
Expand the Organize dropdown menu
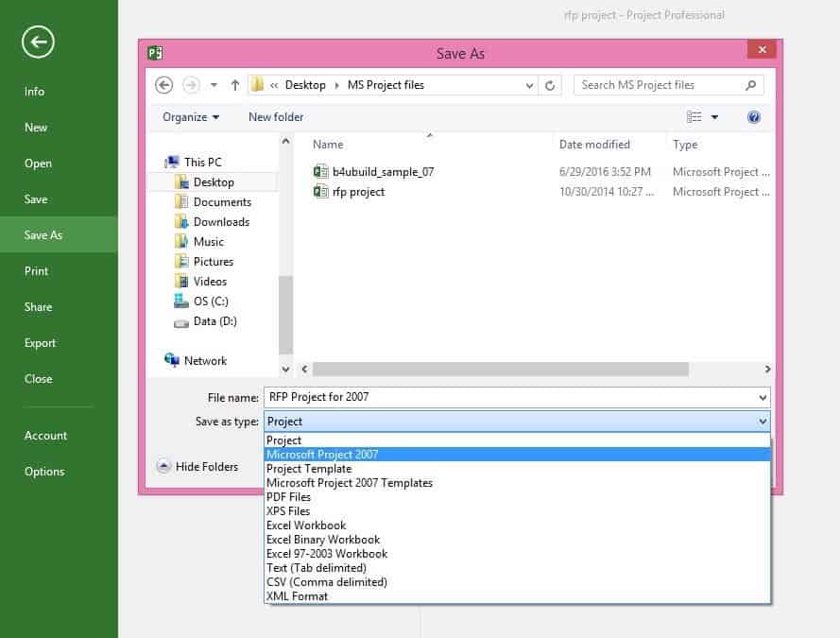coord(190,117)
